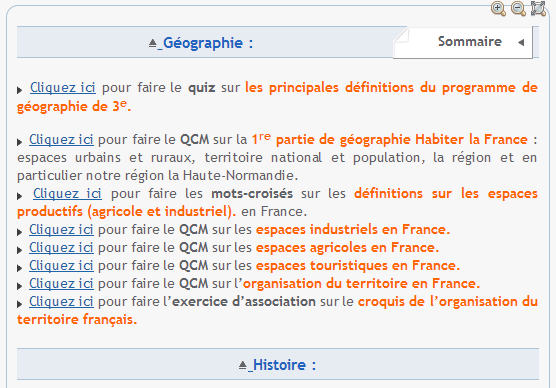This screenshot has height=388, width=556.
Task: Click the bullet arrow beside the quiz line
Action: click(20, 90)
